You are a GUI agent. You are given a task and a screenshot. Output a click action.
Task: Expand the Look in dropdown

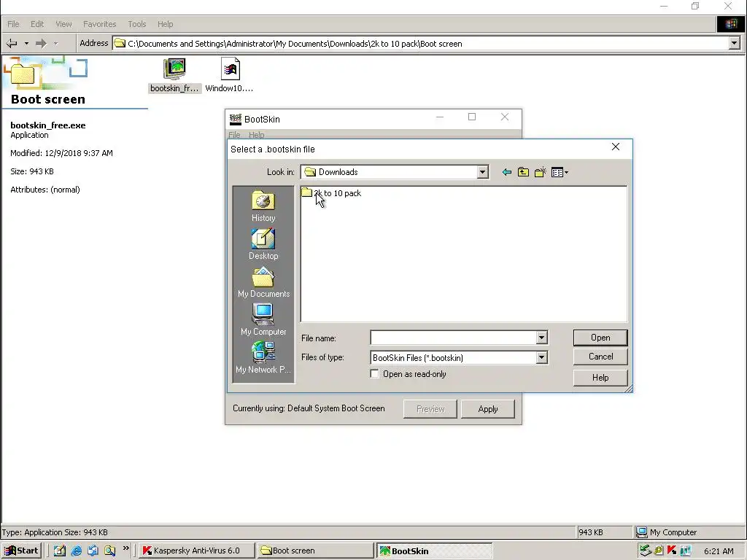(x=483, y=172)
